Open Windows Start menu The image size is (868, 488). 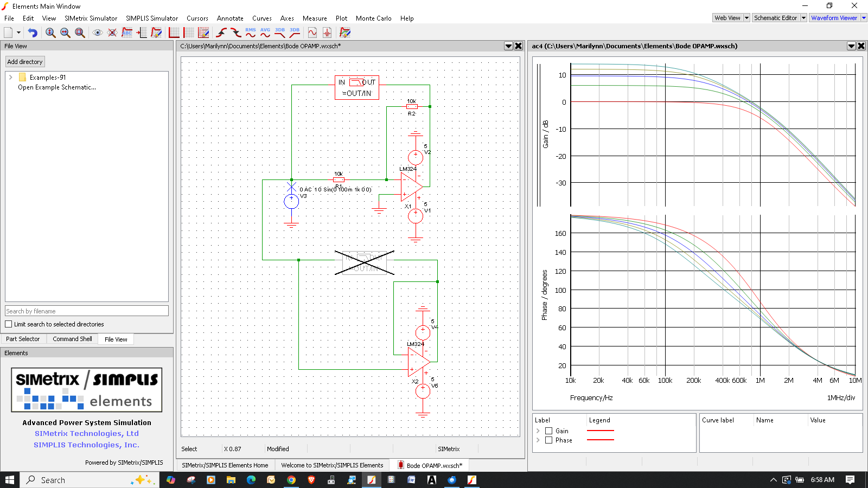point(10,480)
